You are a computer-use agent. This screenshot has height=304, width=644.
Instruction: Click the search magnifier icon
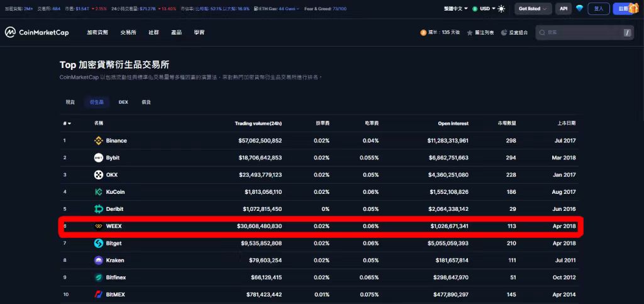[542, 33]
